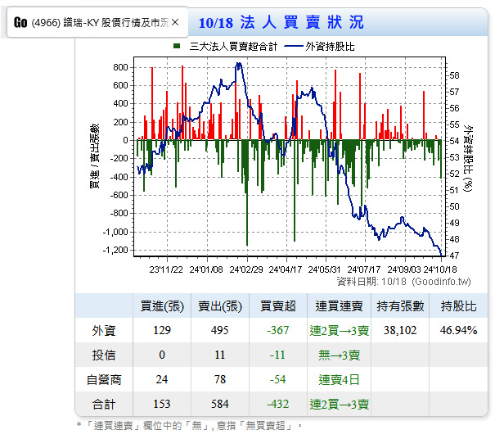Click 投信 net value -11

tap(277, 355)
